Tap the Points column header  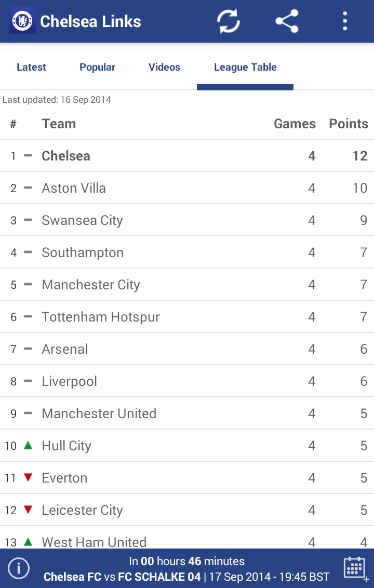(349, 124)
